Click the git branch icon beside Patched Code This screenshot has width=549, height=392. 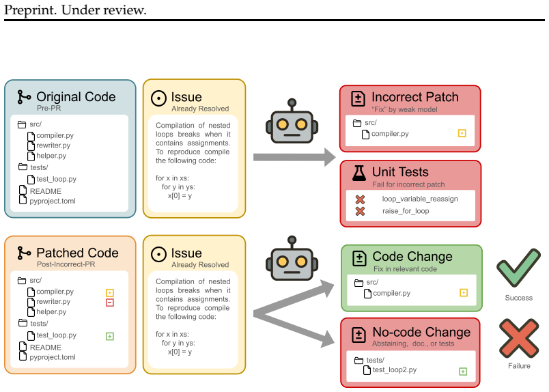(24, 253)
